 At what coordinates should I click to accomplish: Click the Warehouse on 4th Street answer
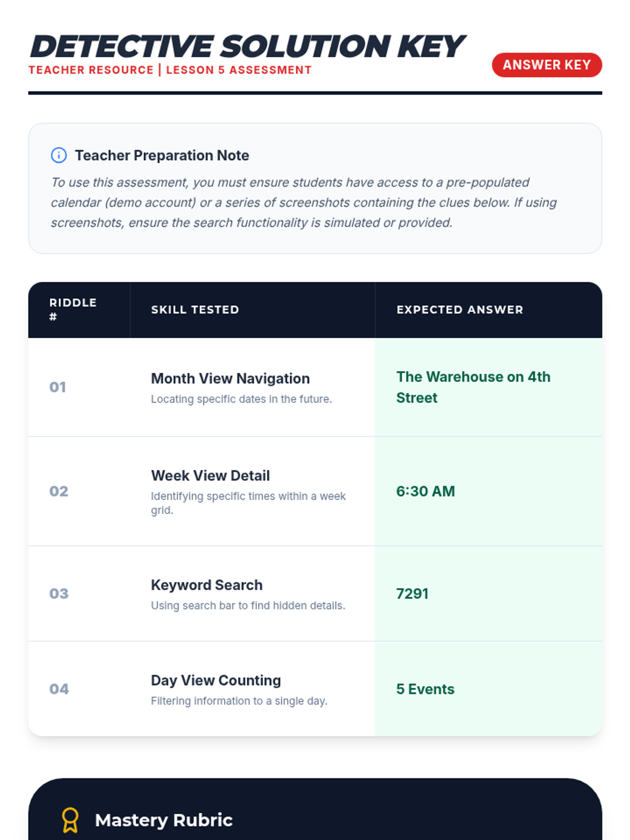pos(472,387)
